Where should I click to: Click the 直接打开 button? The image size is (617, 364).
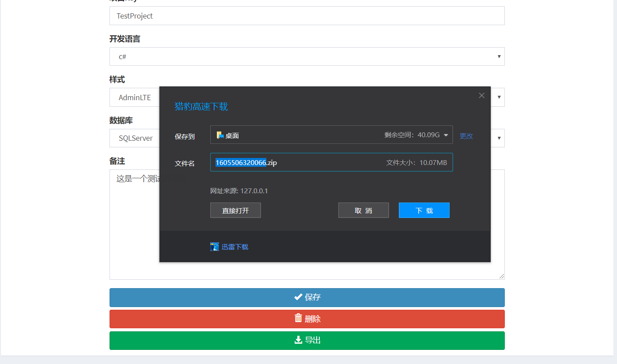235,210
